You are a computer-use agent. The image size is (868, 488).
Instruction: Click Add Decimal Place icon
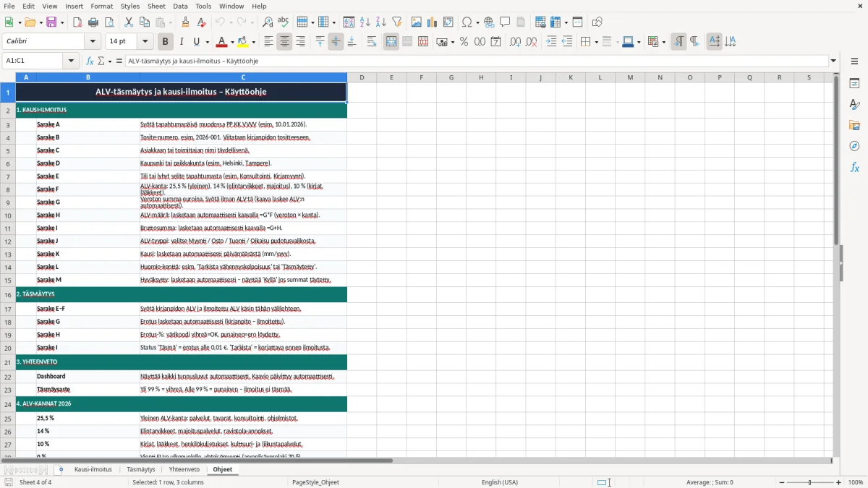point(516,42)
